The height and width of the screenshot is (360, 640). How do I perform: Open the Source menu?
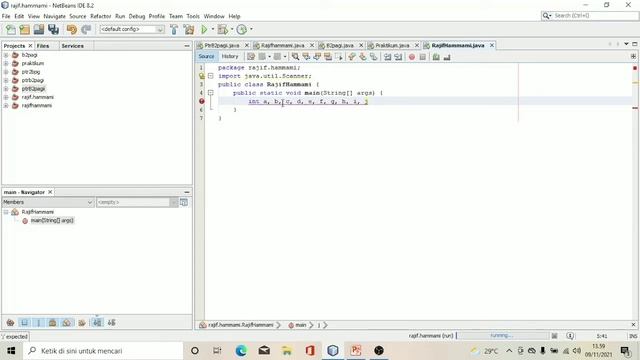coord(78,16)
